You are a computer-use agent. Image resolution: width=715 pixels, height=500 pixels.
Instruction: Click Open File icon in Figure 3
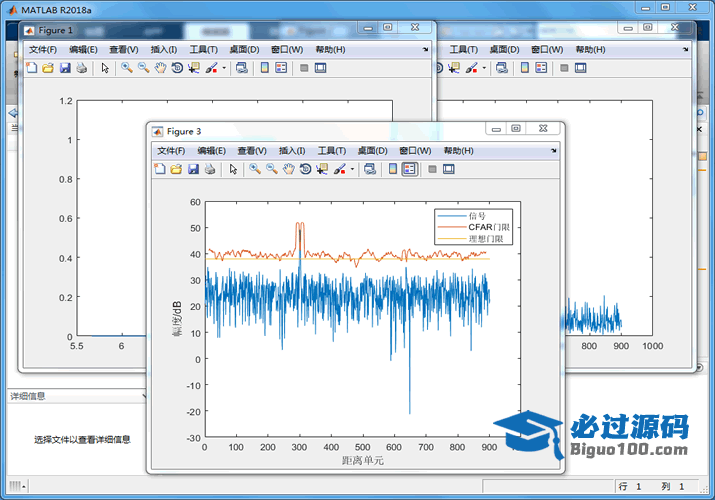pos(176,169)
